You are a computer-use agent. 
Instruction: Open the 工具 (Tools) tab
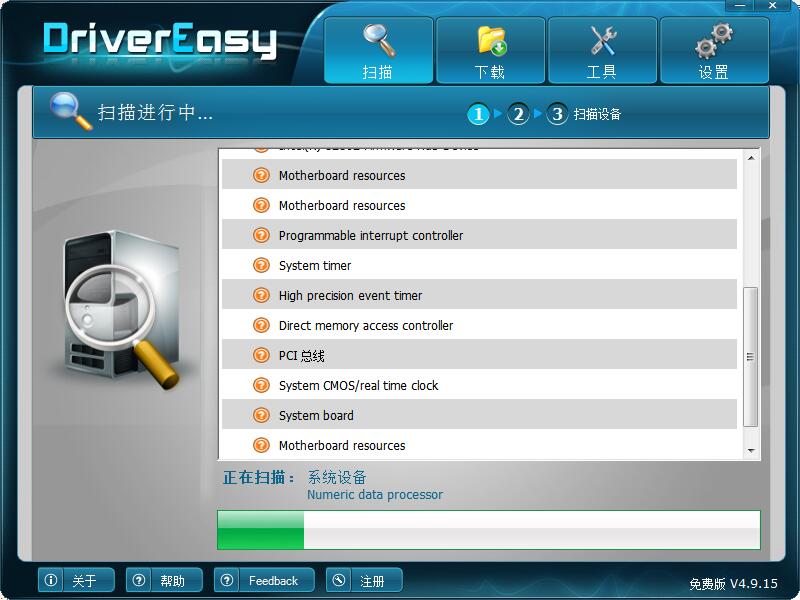pyautogui.click(x=602, y=50)
